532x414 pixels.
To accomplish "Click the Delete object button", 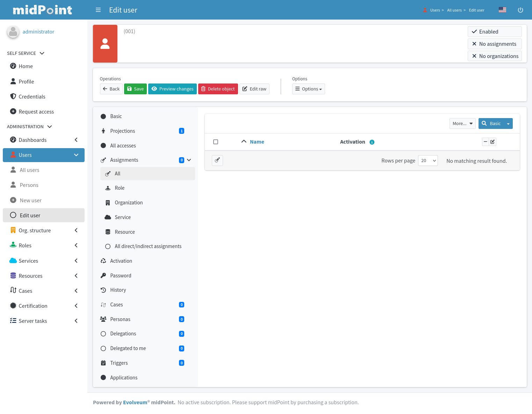I will (x=218, y=89).
